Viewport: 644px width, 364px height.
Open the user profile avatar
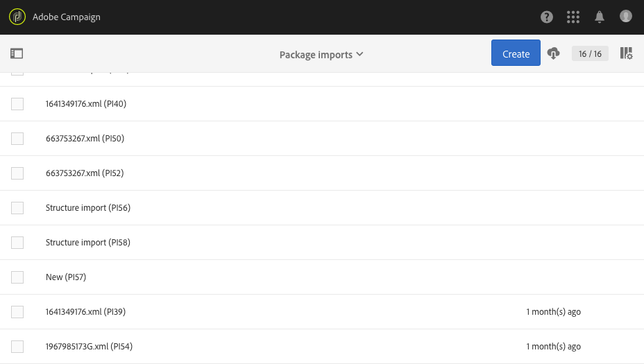coord(626,16)
